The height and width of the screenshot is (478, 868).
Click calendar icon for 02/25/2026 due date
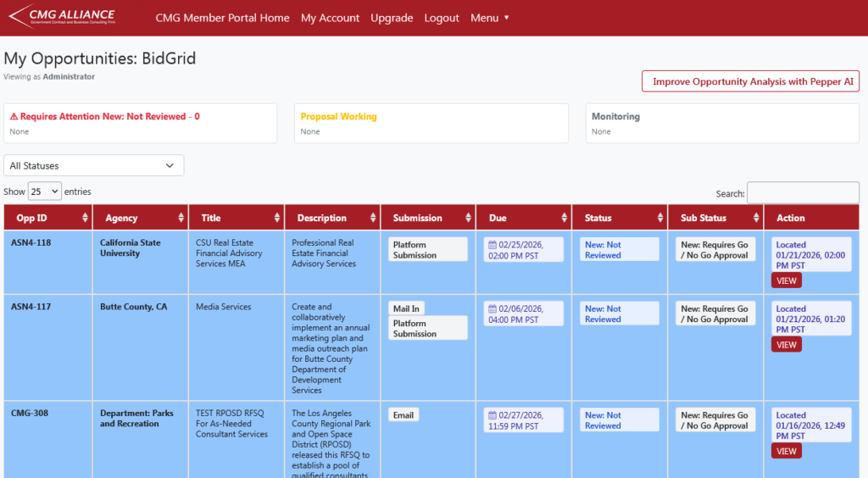pyautogui.click(x=492, y=245)
